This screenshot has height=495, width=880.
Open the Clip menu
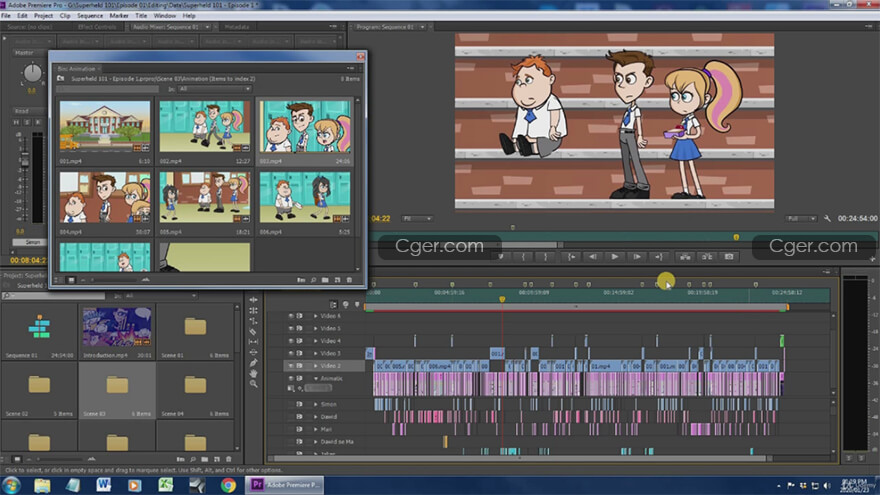pyautogui.click(x=65, y=16)
